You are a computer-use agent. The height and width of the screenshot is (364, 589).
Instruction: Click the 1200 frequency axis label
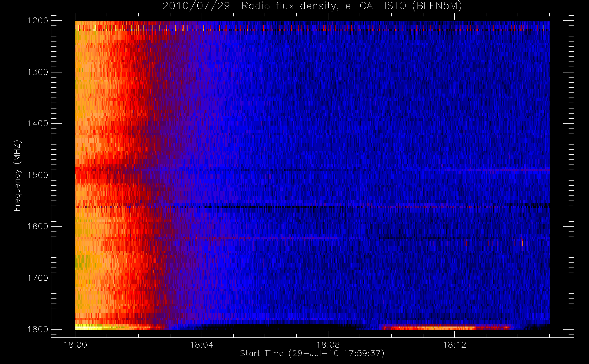coord(38,21)
